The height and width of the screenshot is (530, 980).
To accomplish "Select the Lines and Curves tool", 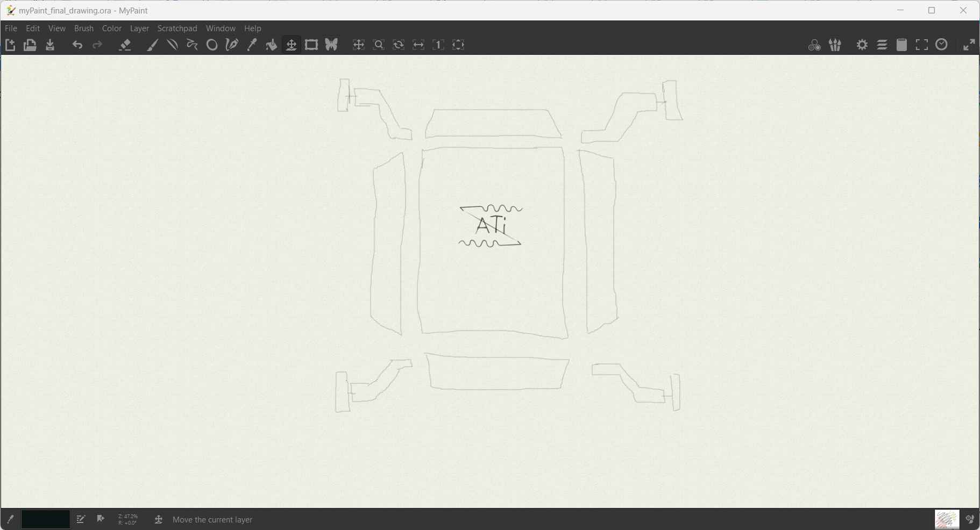I will pos(172,45).
